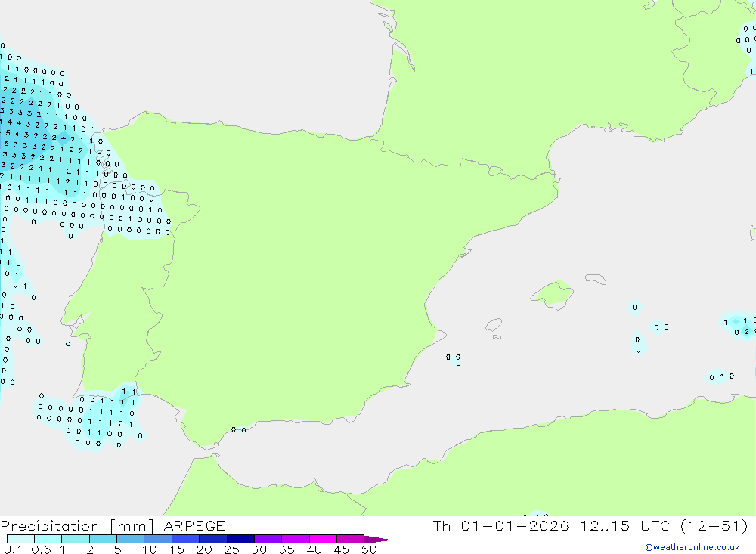Screen dimensions: 756x554
Task: Click the legend's "15" label
Action: click(x=177, y=549)
